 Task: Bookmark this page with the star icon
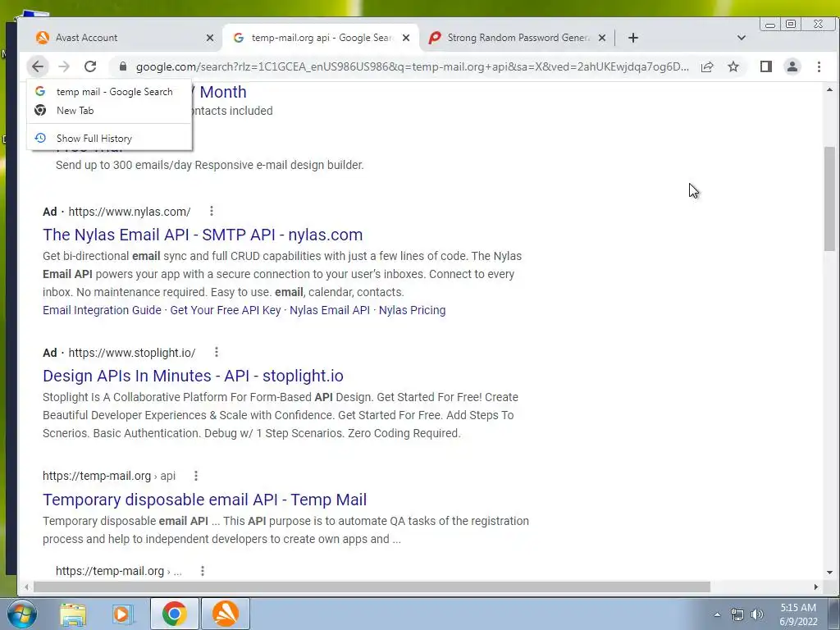[x=733, y=66]
